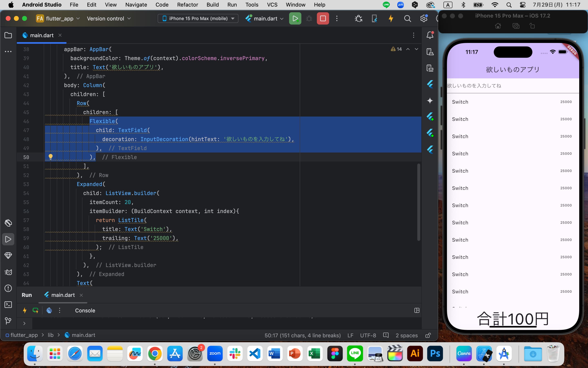Open the Tools menu
This screenshot has width=588, height=368.
252,5
